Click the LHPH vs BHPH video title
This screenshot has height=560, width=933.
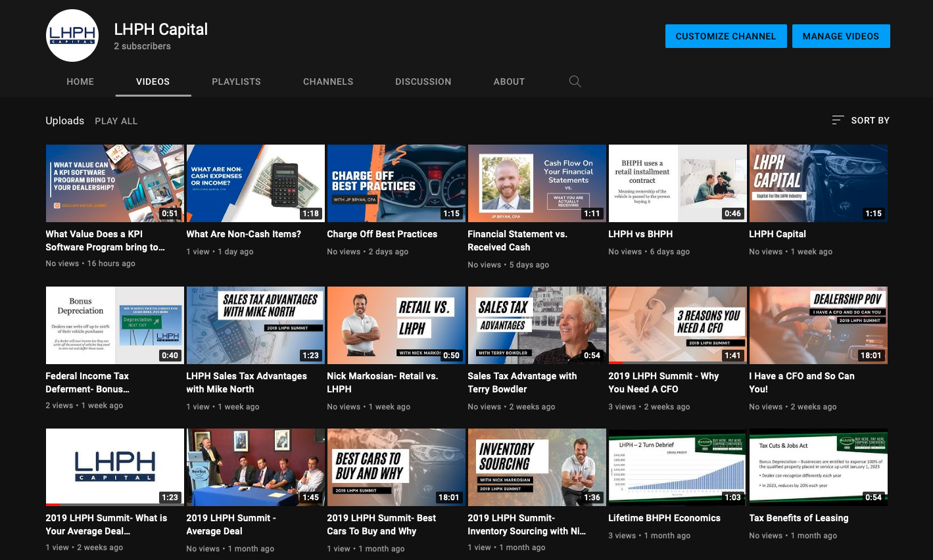pyautogui.click(x=640, y=234)
